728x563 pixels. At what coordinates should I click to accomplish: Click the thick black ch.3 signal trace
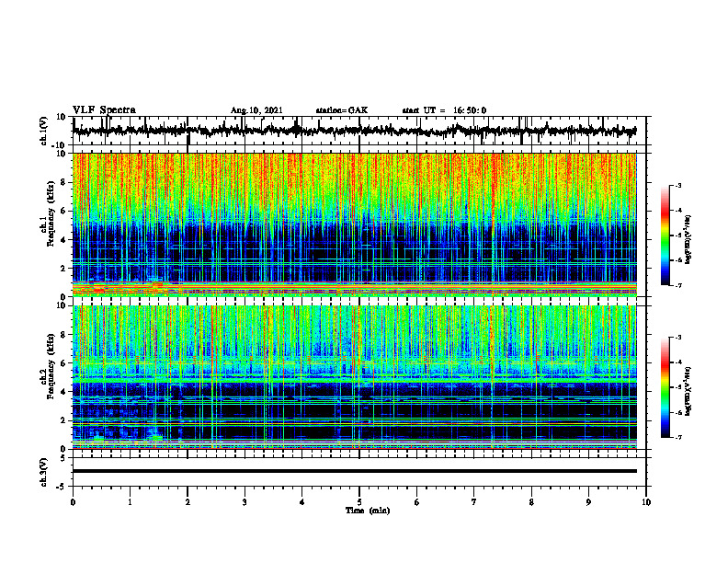(354, 471)
